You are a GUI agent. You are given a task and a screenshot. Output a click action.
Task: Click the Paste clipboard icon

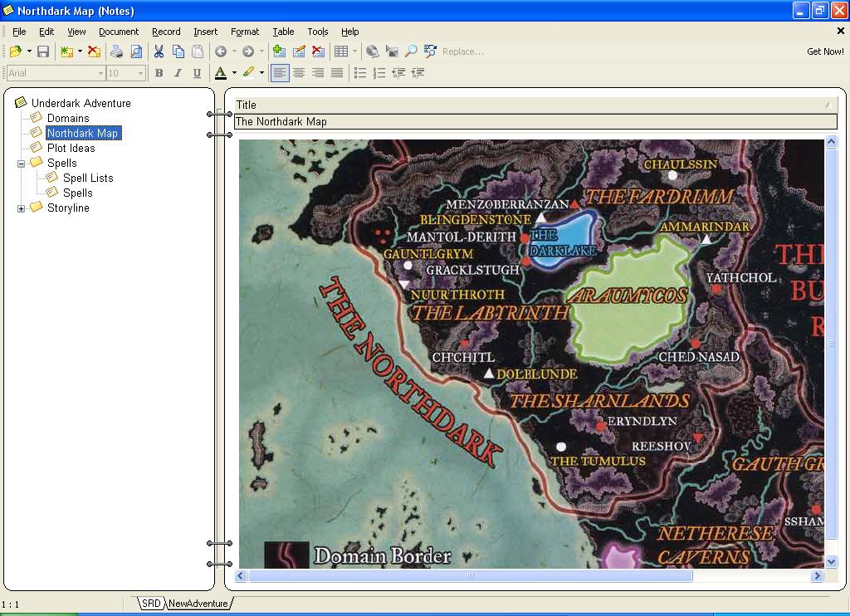point(198,51)
